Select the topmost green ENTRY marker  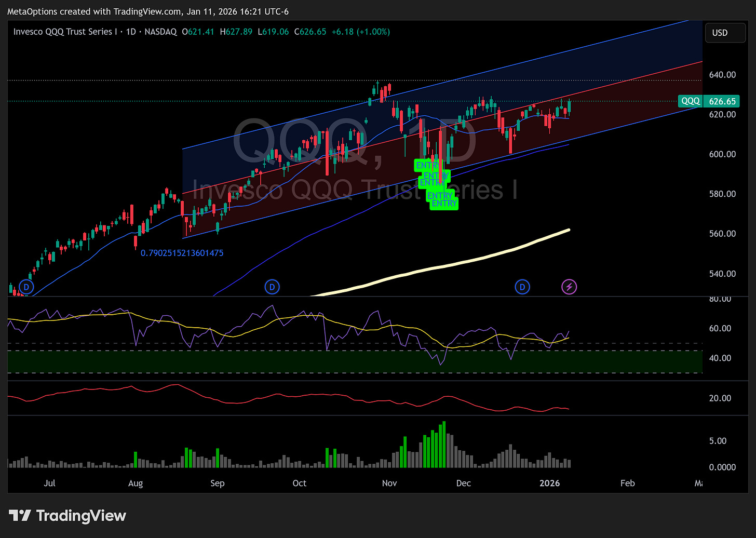click(x=427, y=165)
